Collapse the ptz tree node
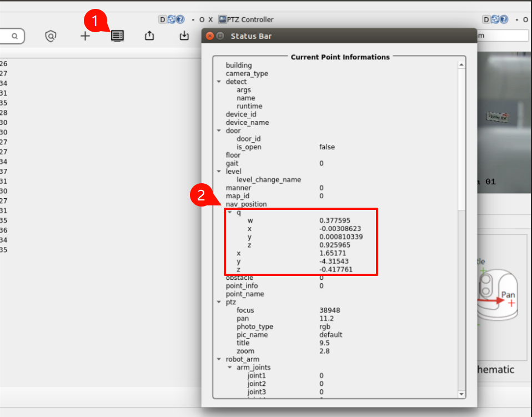Image resolution: width=532 pixels, height=417 pixels. 219,302
